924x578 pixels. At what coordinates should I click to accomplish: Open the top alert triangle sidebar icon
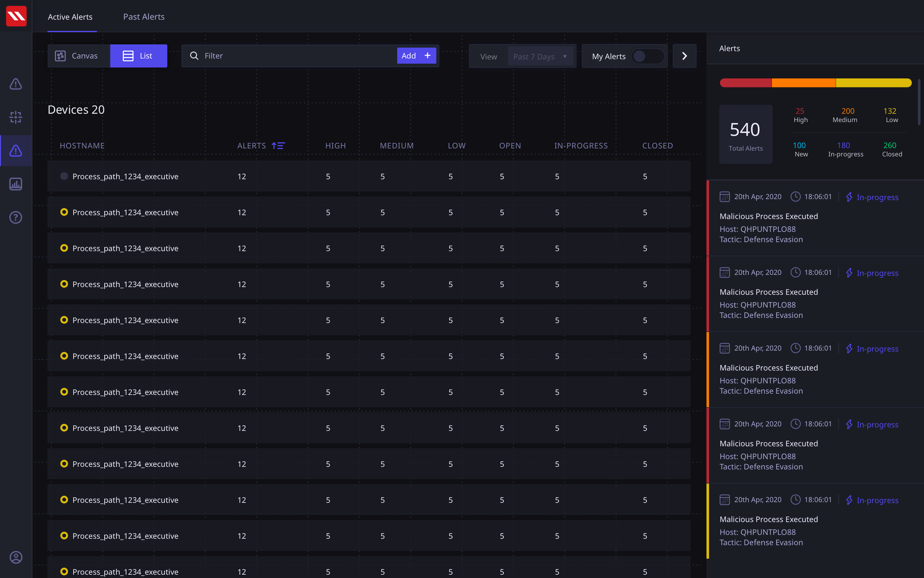click(16, 84)
